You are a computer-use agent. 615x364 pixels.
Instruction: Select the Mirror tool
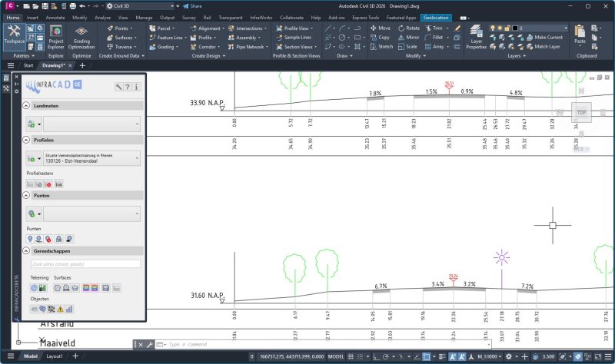click(x=409, y=38)
